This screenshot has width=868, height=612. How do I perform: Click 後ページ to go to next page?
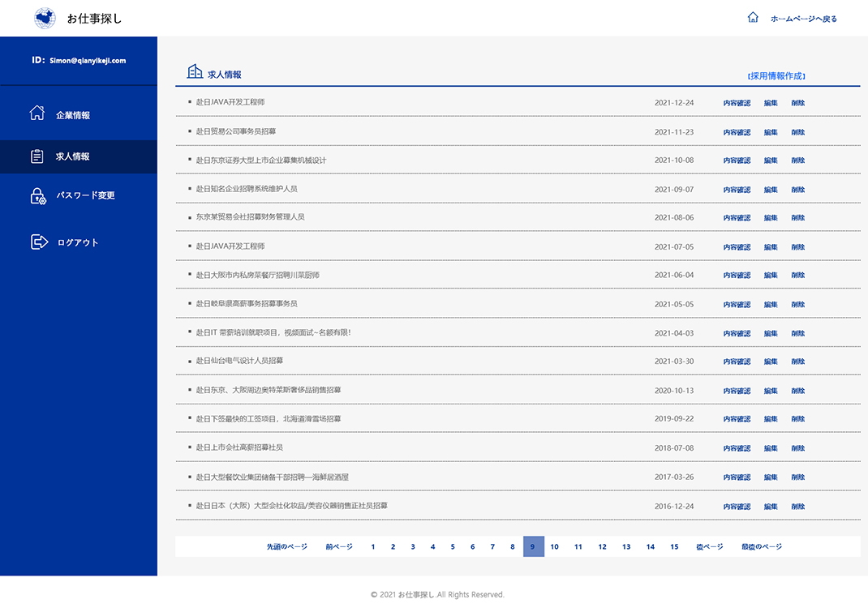[709, 547]
